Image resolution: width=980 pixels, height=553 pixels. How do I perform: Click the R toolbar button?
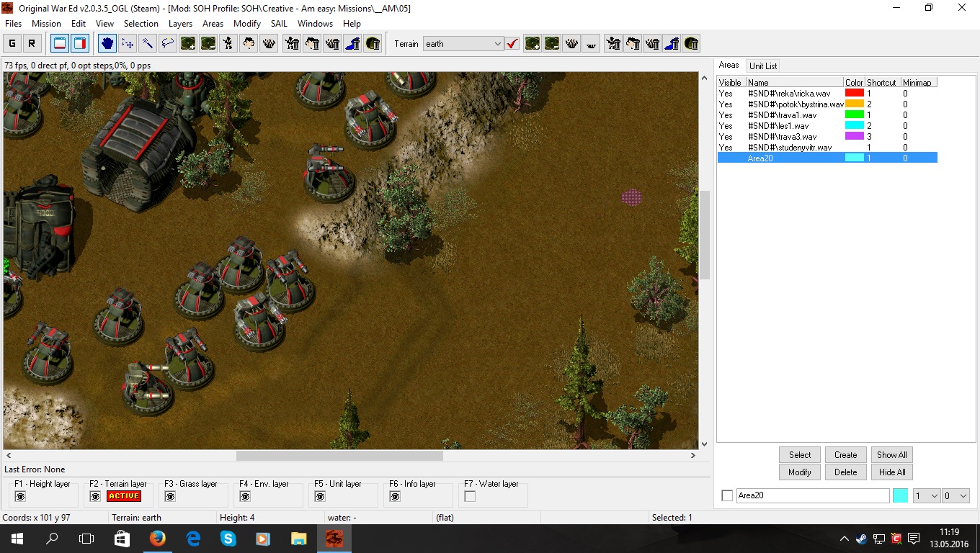click(31, 43)
